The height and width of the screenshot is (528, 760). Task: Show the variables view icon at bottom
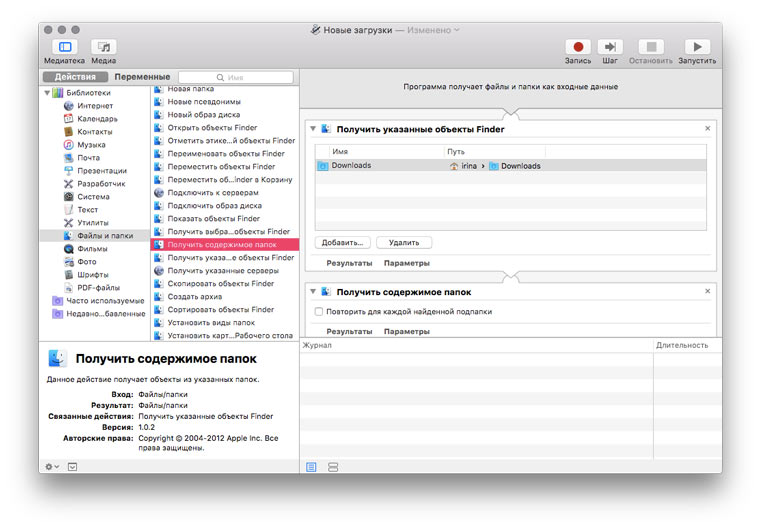pos(333,467)
